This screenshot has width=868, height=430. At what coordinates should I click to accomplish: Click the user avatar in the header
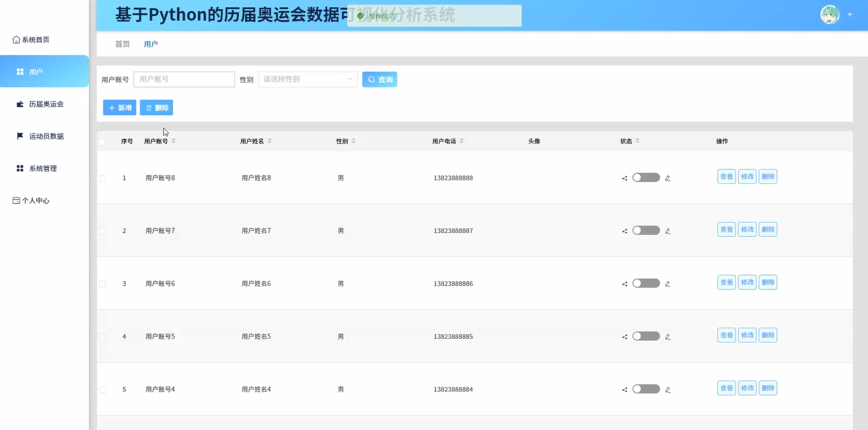830,15
